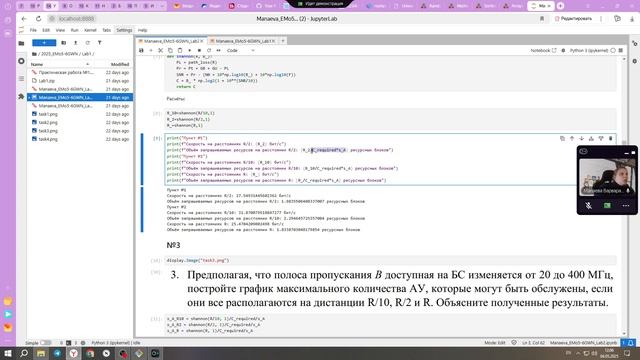This screenshot has height=360, width=640.
Task: Insert a cell below with plus icon
Action: [x=151, y=50]
